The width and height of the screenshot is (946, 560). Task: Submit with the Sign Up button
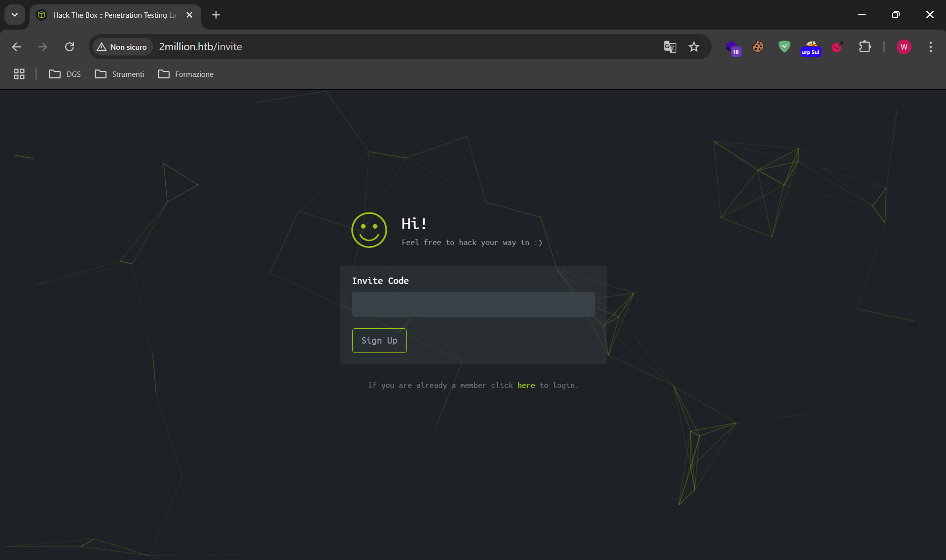tap(379, 341)
